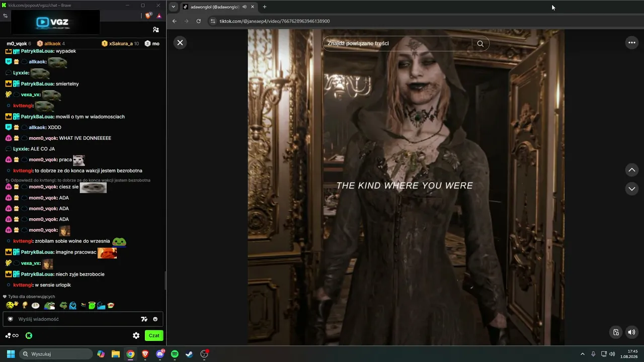Expand the tab search dropdown
The height and width of the screenshot is (362, 644).
(174, 7)
